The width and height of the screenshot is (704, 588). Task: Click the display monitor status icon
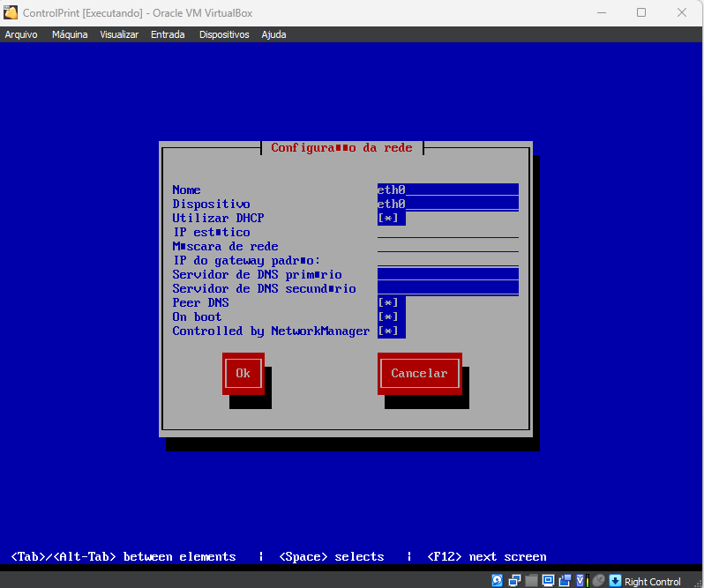point(548,581)
